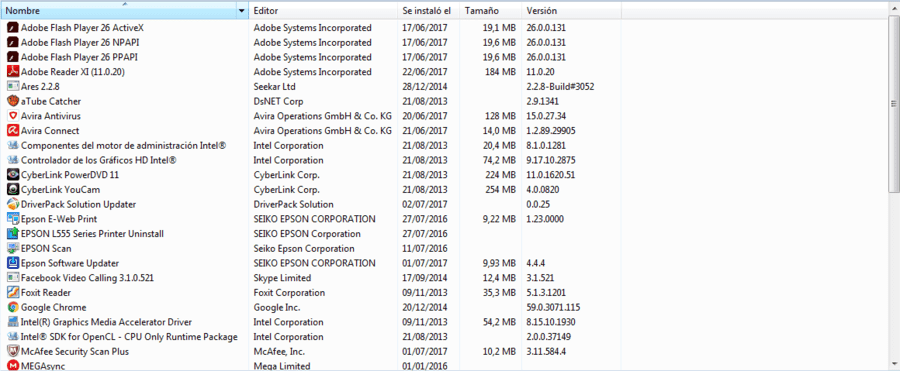Sort programs by Tamaño column header
Screen dimensions: 900x371
[x=491, y=11]
